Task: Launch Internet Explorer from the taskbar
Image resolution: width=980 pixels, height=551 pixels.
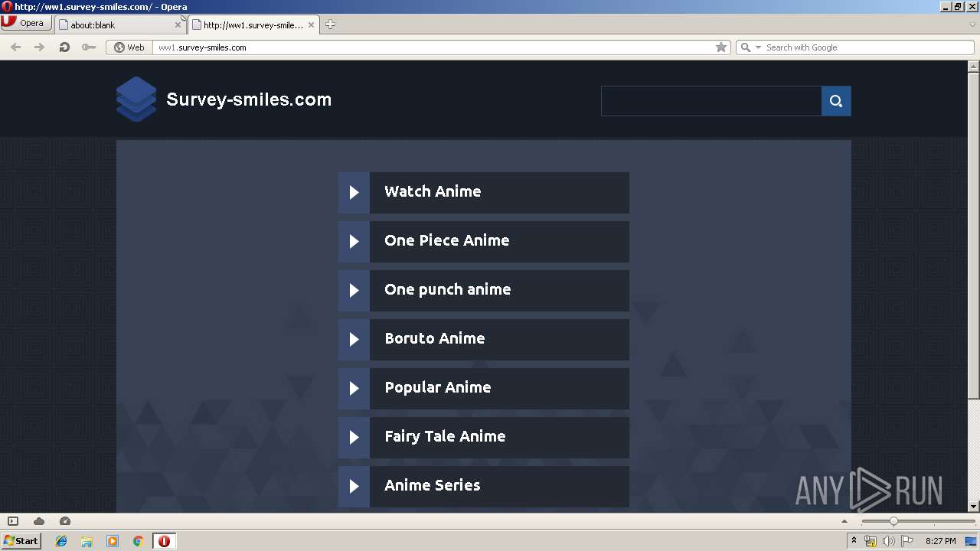Action: [x=61, y=541]
